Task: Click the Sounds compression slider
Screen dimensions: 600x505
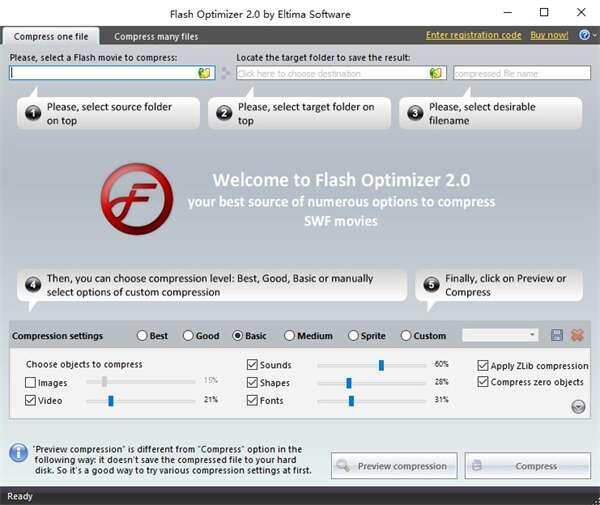Action: coord(381,365)
